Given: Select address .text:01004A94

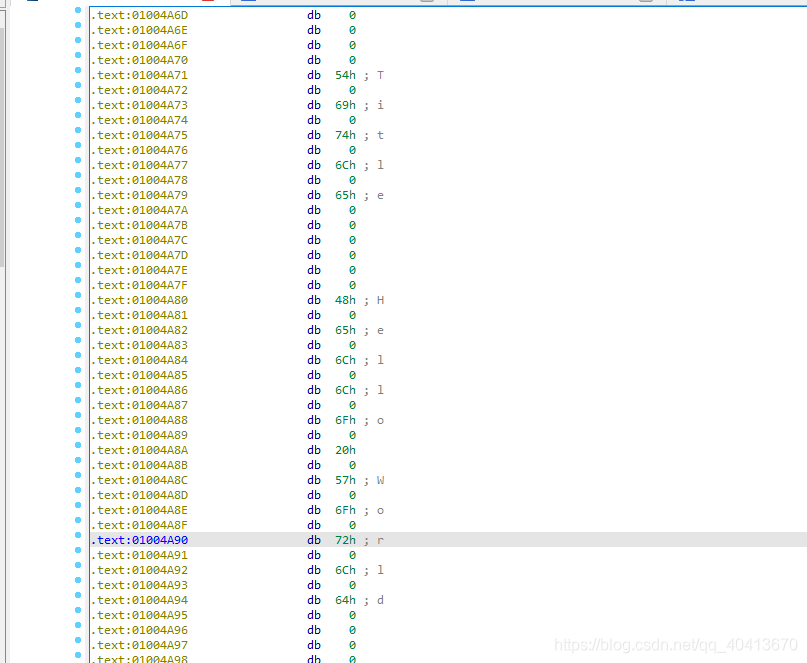Looking at the screenshot, I should pyautogui.click(x=139, y=600).
